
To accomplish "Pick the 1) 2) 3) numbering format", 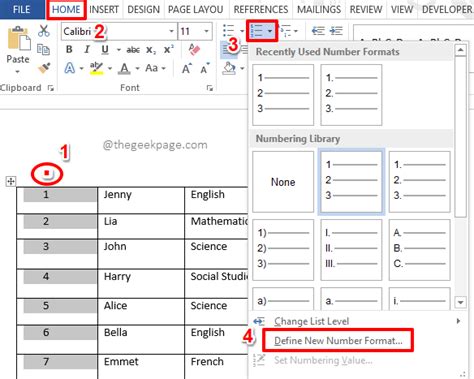I will pos(283,249).
